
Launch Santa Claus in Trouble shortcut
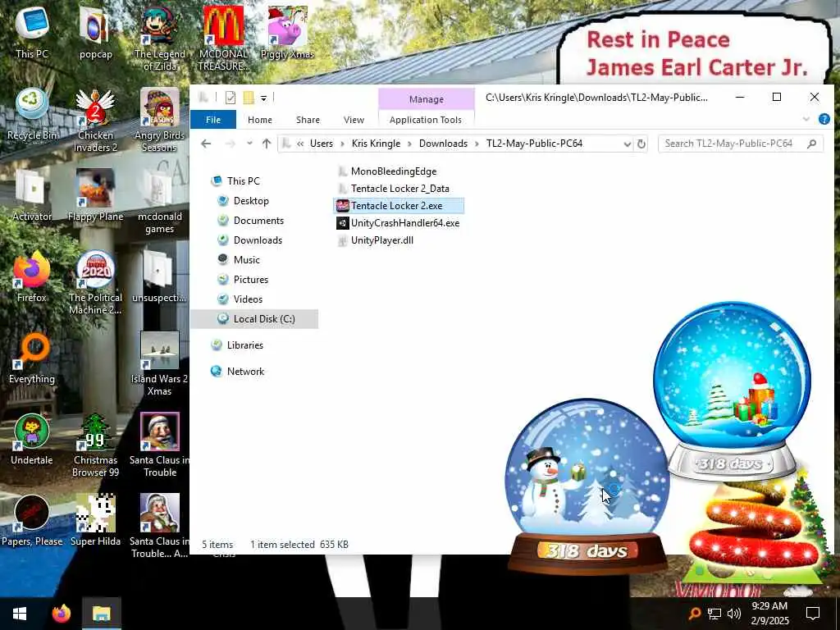point(160,445)
